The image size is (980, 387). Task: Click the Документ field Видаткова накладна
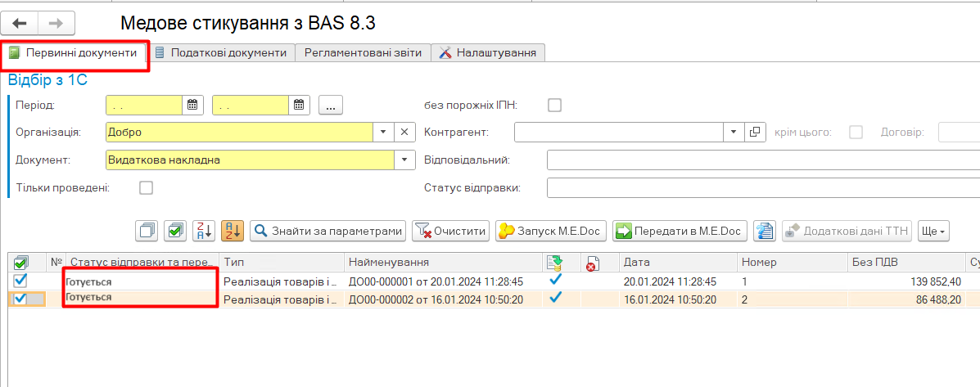coord(250,160)
